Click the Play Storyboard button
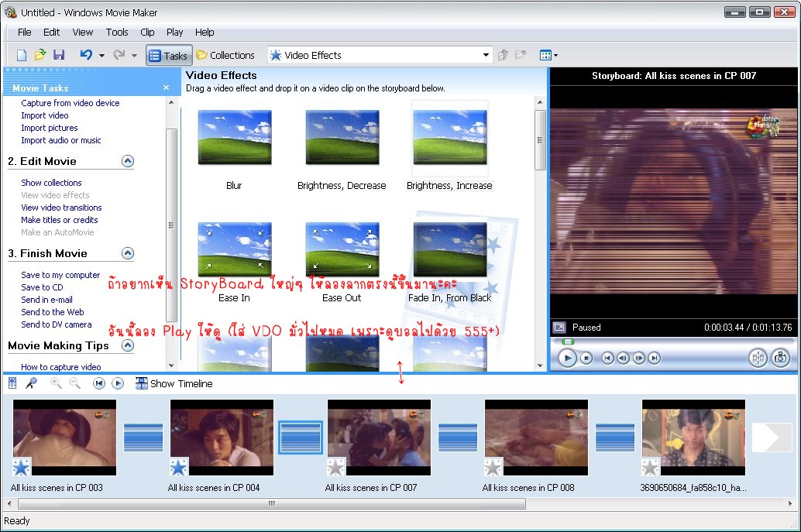The width and height of the screenshot is (801, 532). (x=118, y=383)
